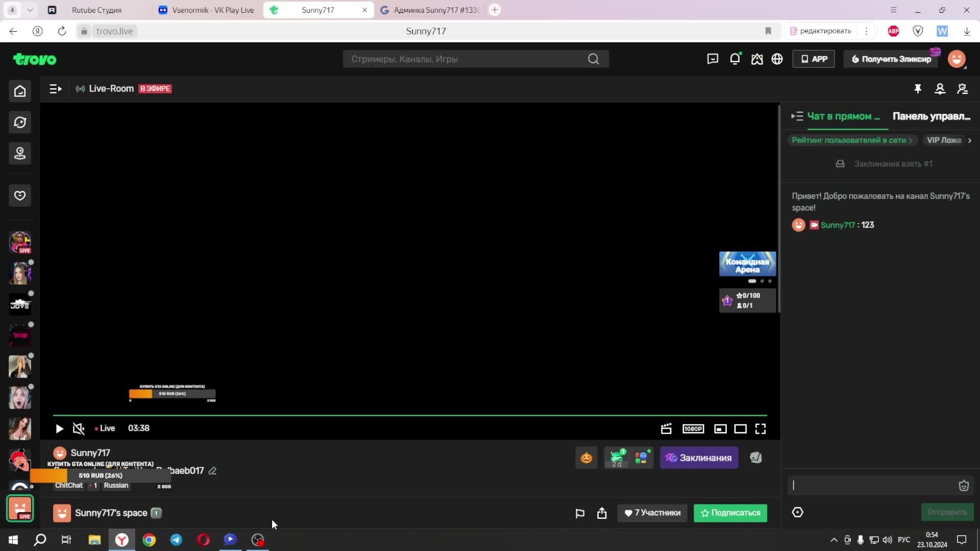The width and height of the screenshot is (980, 551).
Task: Unmute the stream volume
Action: tap(79, 429)
